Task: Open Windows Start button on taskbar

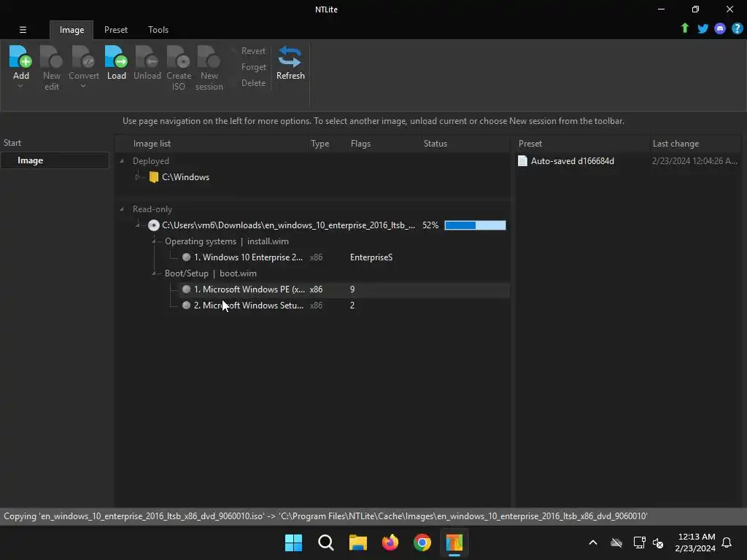Action: point(293,542)
